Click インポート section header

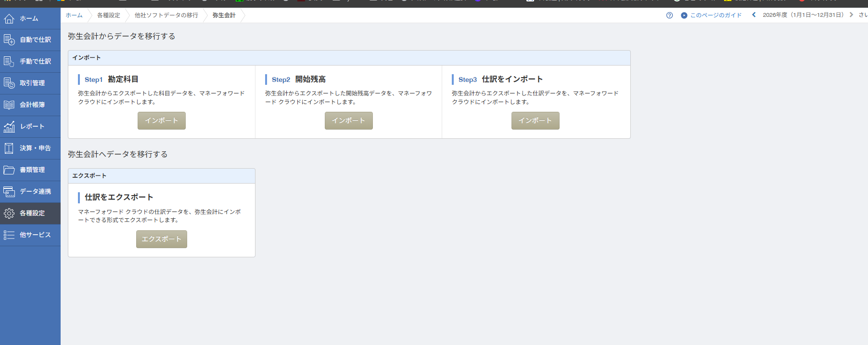(x=349, y=58)
